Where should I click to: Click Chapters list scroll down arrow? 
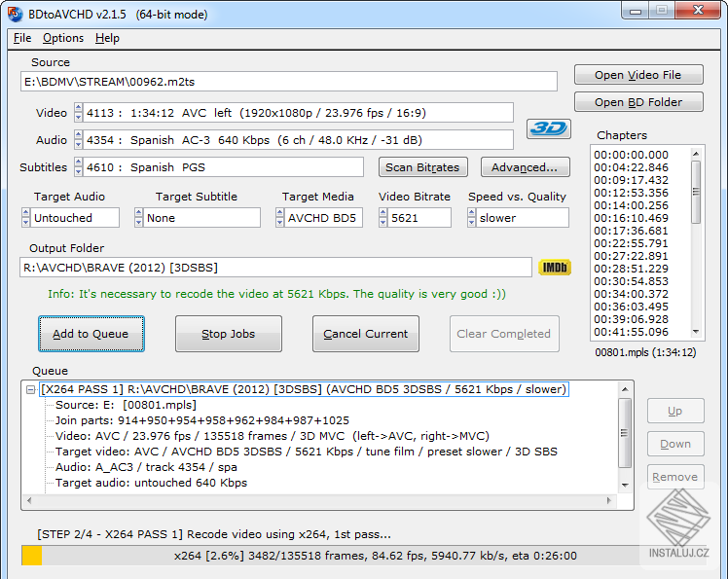click(696, 332)
